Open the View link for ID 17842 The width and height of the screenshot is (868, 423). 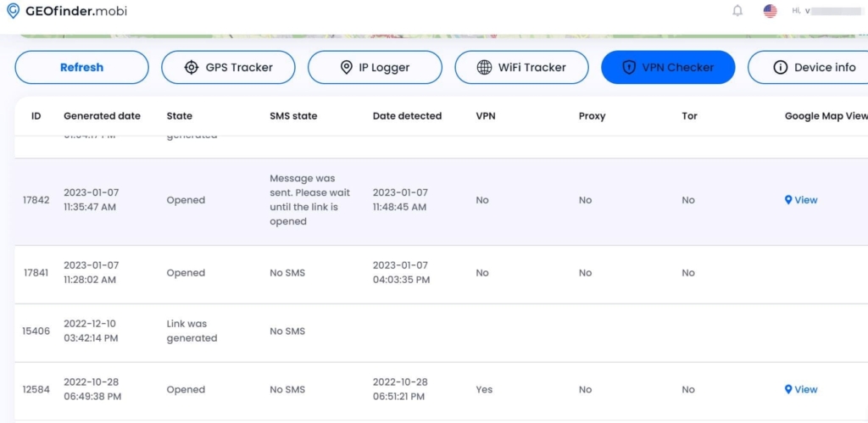point(801,200)
